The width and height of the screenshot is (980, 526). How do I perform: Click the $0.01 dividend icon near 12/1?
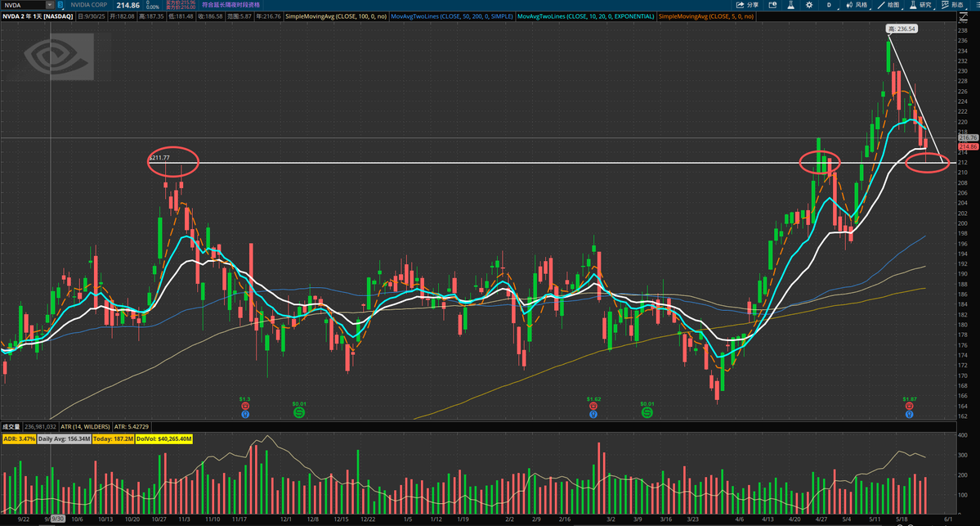click(299, 412)
